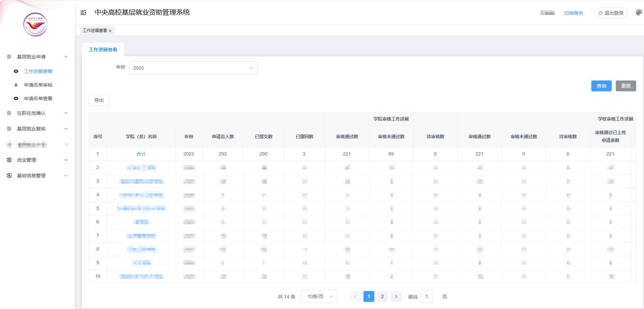Viewport: 644px width, 309px height.
Task: Open the 年份 dropdown showing 2025
Action: point(193,68)
